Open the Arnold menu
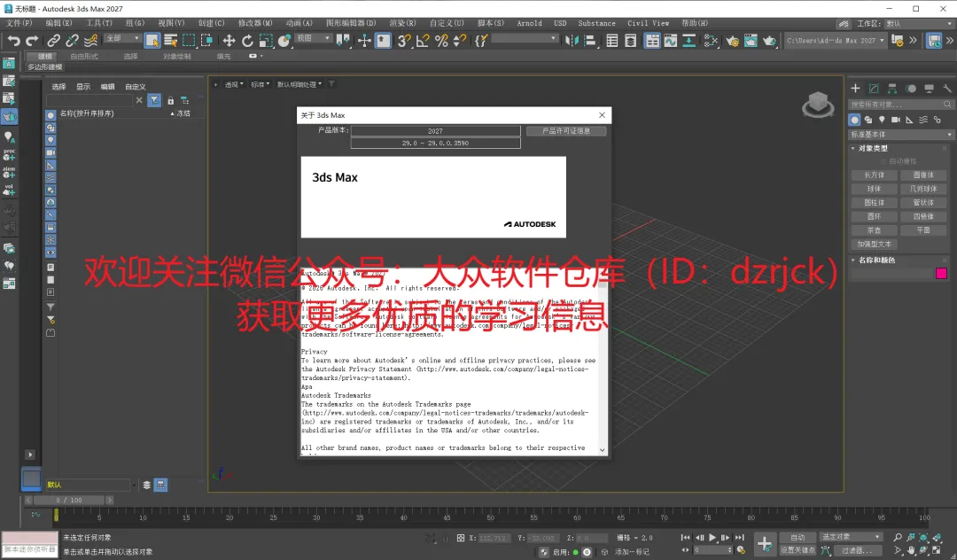The width and height of the screenshot is (957, 560). [529, 23]
